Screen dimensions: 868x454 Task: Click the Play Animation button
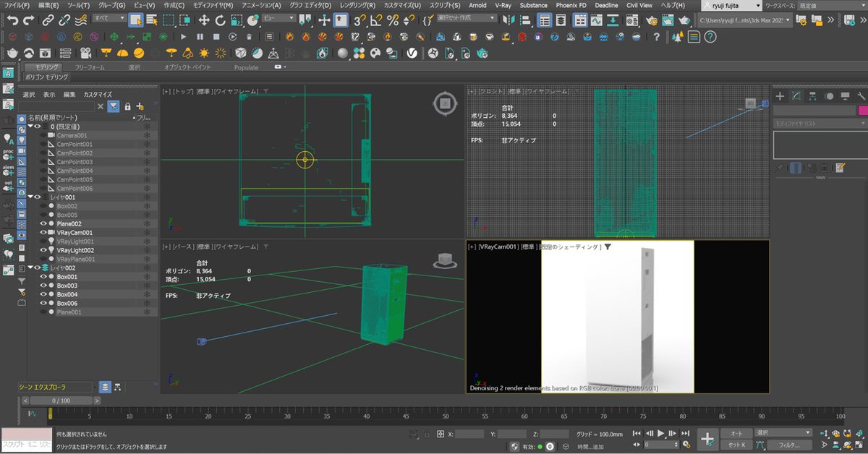[x=660, y=433]
